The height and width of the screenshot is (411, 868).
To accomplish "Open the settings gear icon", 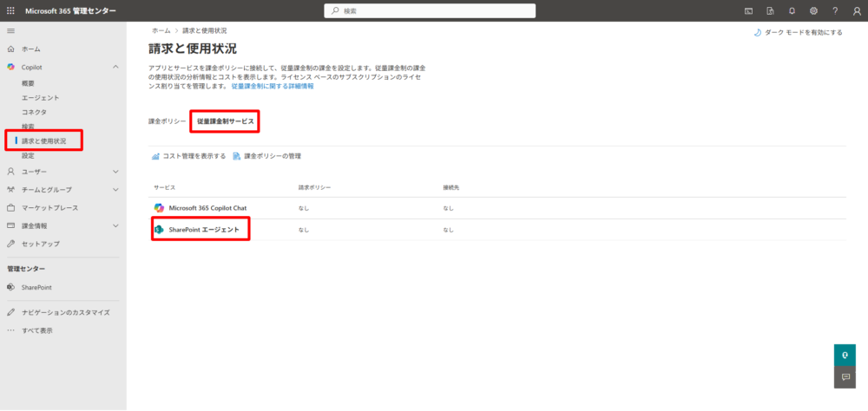I will [813, 10].
